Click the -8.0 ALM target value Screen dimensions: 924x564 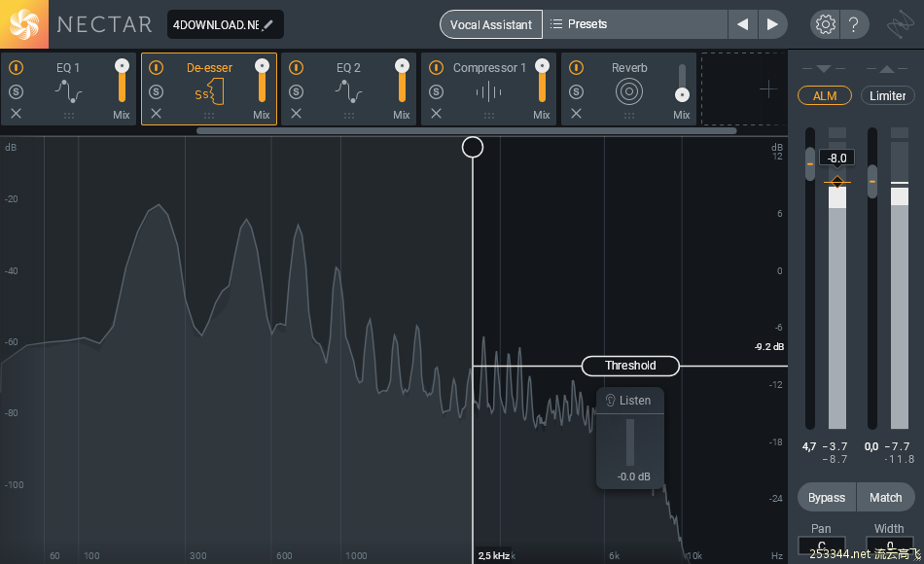click(x=836, y=158)
